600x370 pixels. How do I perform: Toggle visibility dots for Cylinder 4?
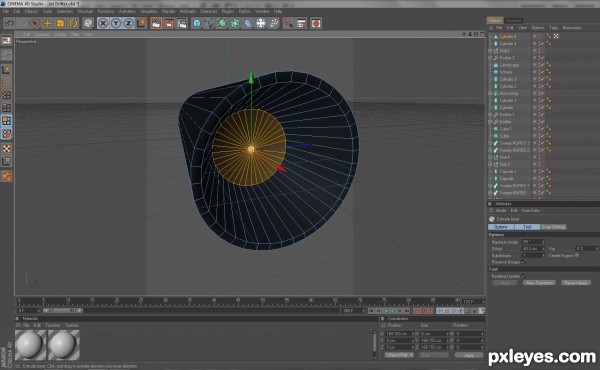pyautogui.click(x=539, y=44)
